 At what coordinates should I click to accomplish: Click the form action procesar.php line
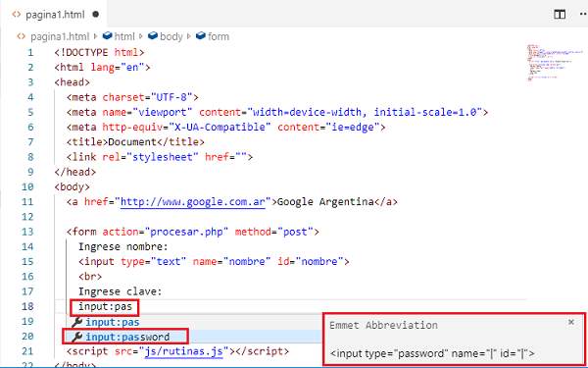click(193, 232)
